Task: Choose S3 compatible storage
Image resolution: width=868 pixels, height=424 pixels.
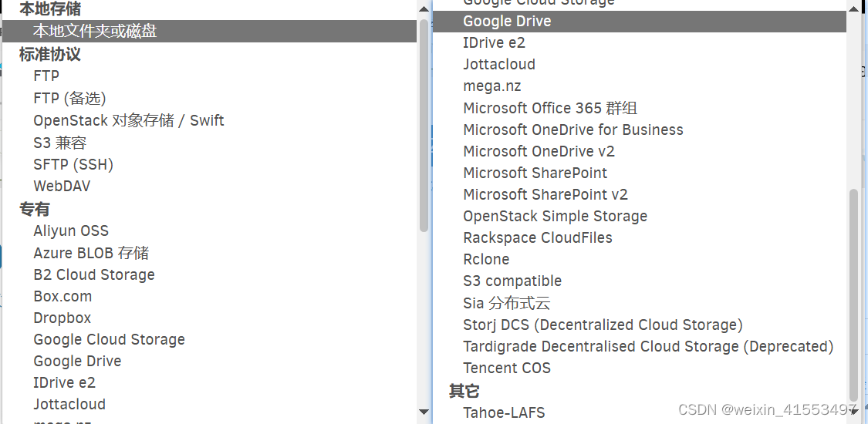Action: click(512, 281)
